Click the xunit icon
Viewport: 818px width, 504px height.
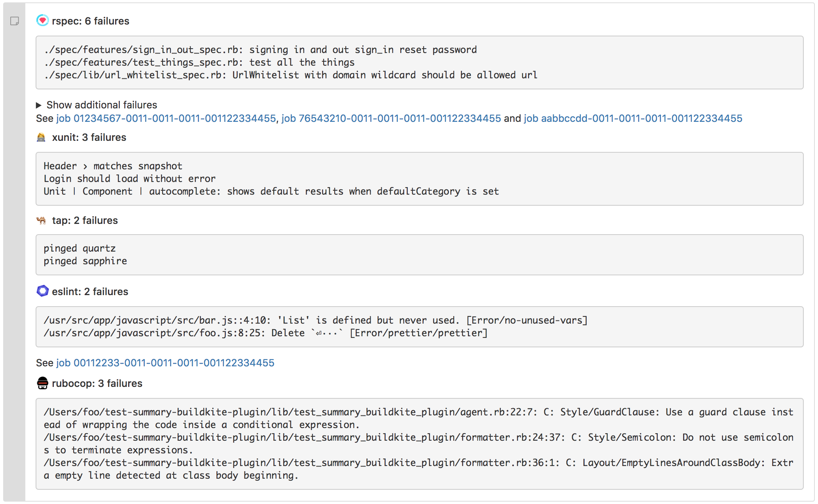tap(41, 137)
